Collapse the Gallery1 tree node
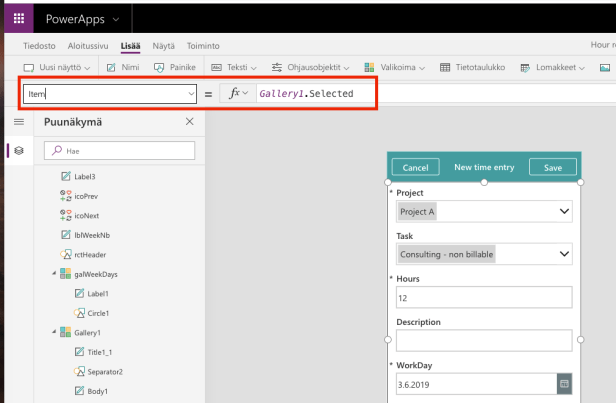 tap(54, 332)
